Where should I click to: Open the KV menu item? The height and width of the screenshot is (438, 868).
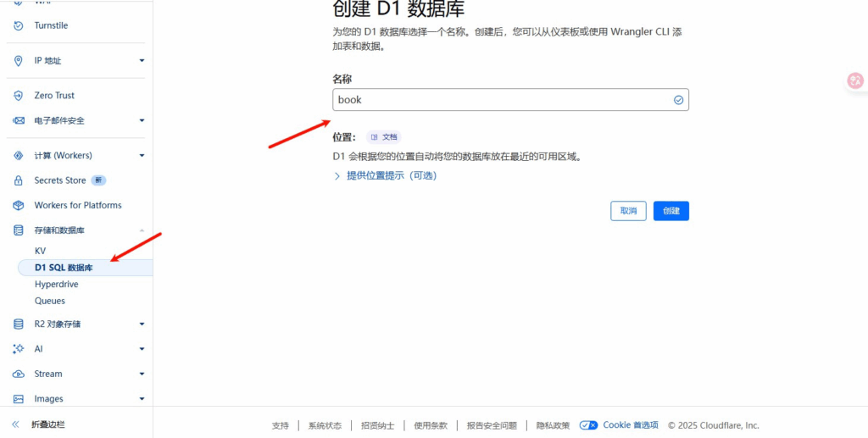41,251
